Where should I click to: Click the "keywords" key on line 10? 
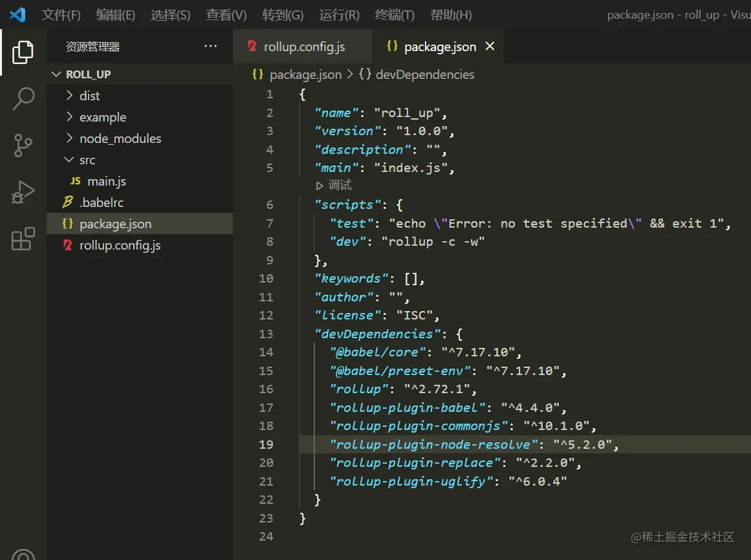(x=351, y=279)
